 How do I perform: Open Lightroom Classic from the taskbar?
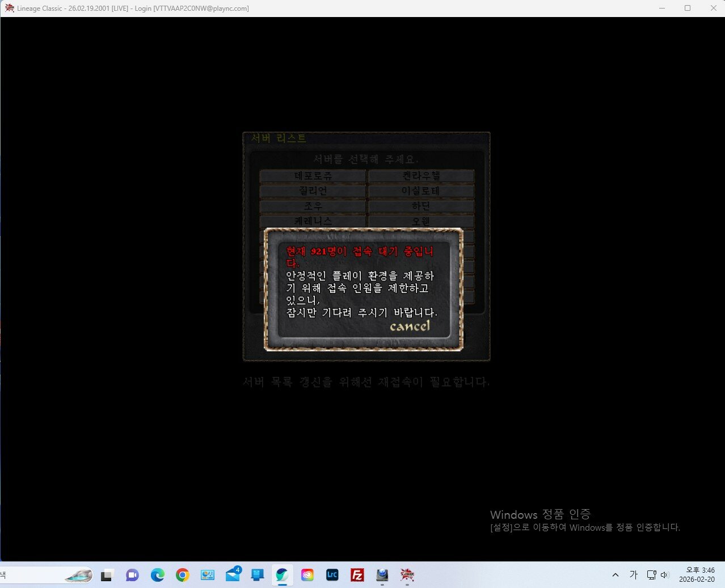coord(332,575)
